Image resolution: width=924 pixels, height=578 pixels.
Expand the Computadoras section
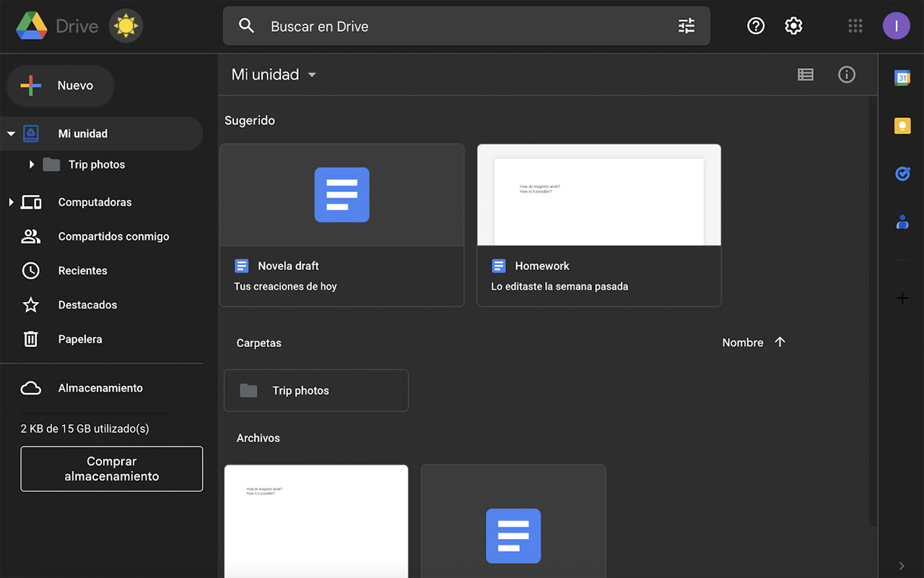point(12,202)
